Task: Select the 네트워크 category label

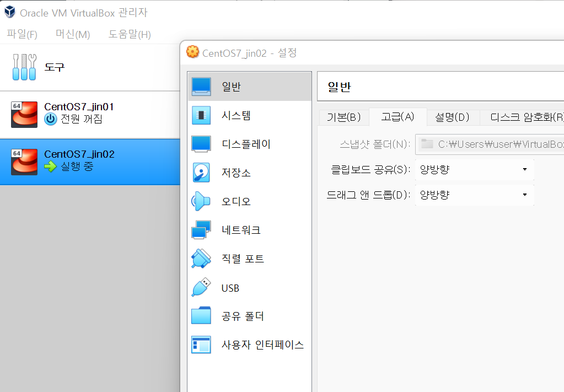Action: 241,230
